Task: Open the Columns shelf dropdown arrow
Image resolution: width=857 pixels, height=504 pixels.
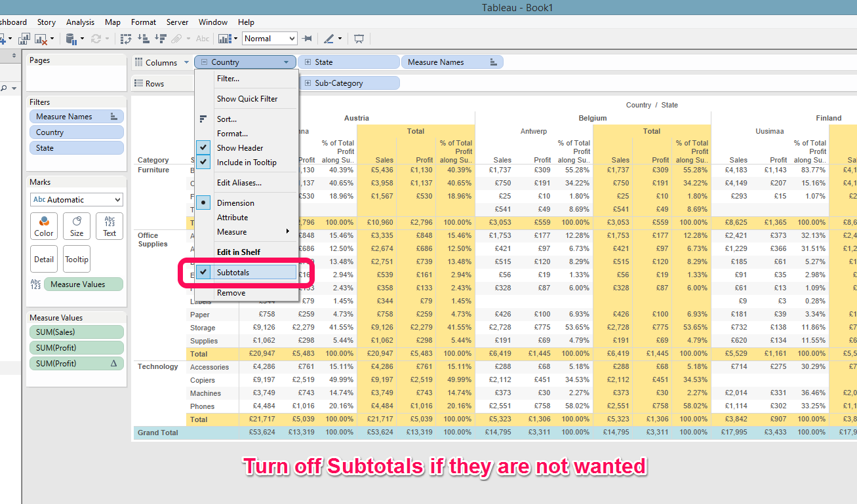Action: tap(187, 63)
